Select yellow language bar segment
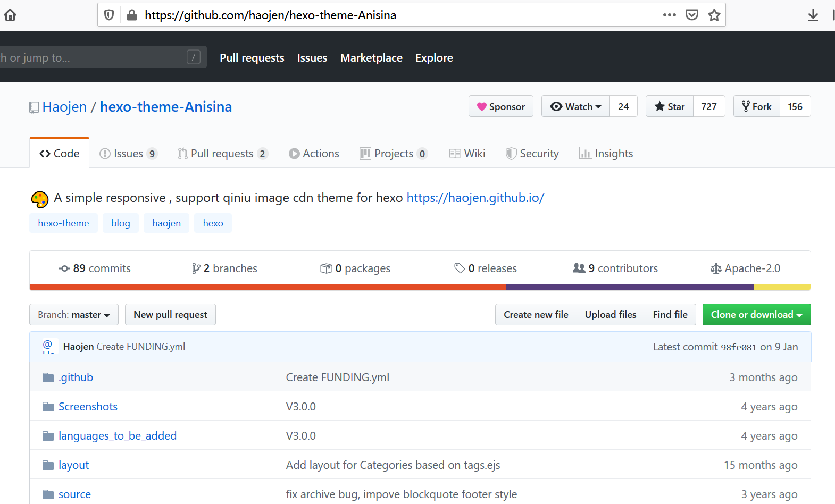Viewport: 835px width, 504px height. (782, 287)
